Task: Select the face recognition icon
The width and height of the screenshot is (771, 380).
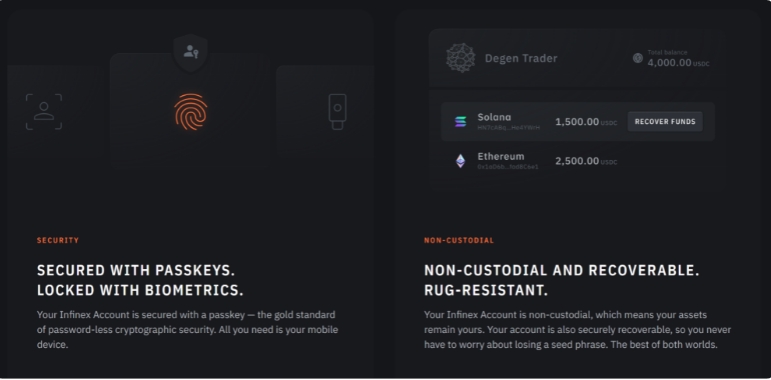Action: tap(44, 112)
